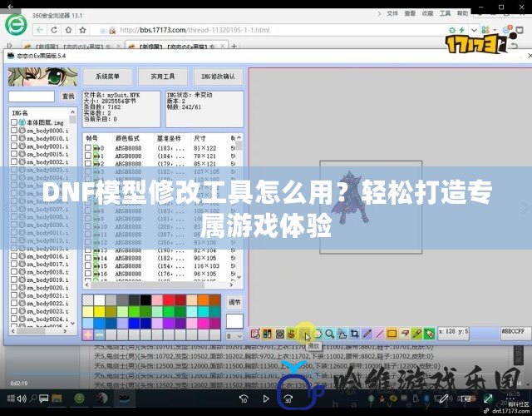Click the IMG list scroll-up arrow
Image resolution: width=532 pixels, height=416 pixels.
[72, 111]
